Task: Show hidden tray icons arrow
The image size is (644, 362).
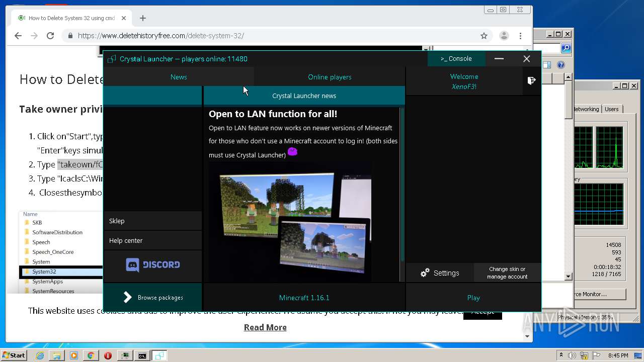Action: point(561,355)
